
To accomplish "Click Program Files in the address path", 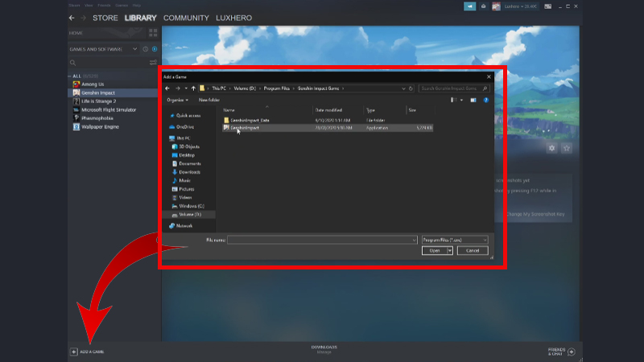I will (x=276, y=88).
